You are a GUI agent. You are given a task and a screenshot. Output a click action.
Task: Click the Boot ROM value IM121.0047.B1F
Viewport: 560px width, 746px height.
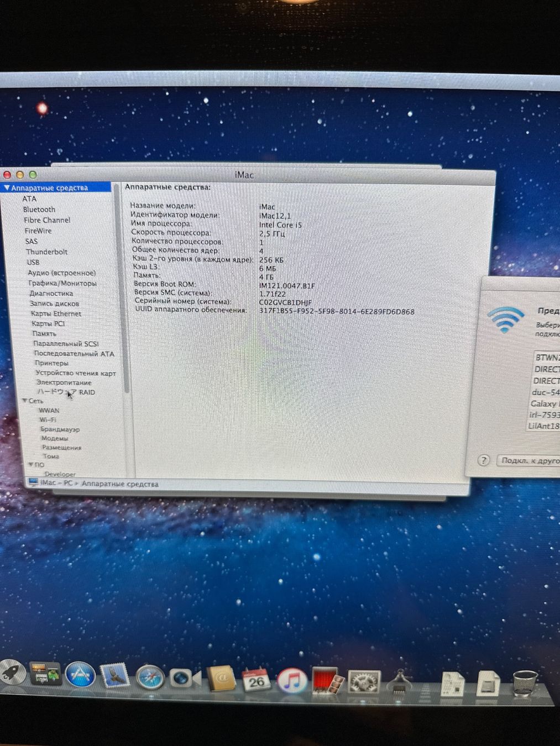tap(287, 286)
